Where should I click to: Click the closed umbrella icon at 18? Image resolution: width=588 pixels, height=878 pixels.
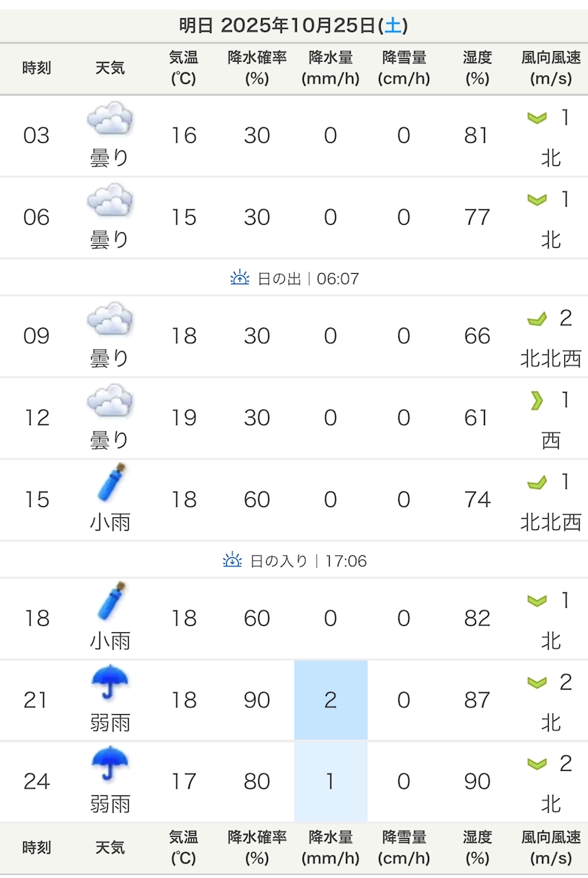[111, 601]
